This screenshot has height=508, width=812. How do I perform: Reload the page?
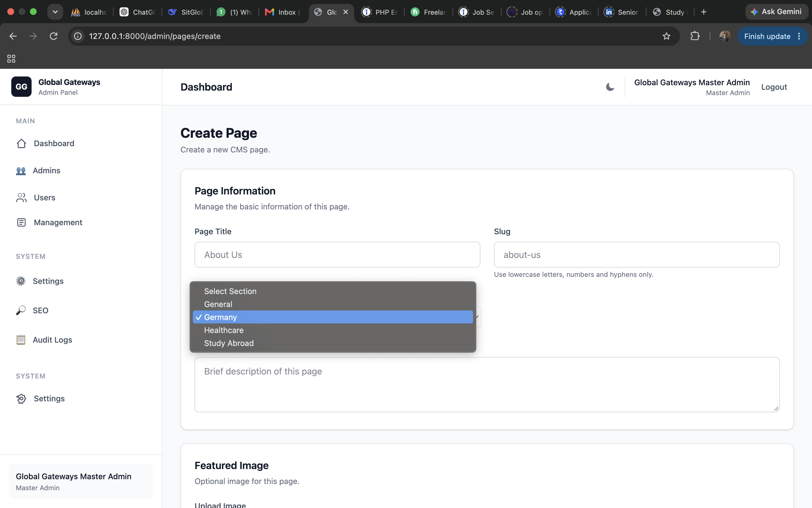tap(54, 36)
